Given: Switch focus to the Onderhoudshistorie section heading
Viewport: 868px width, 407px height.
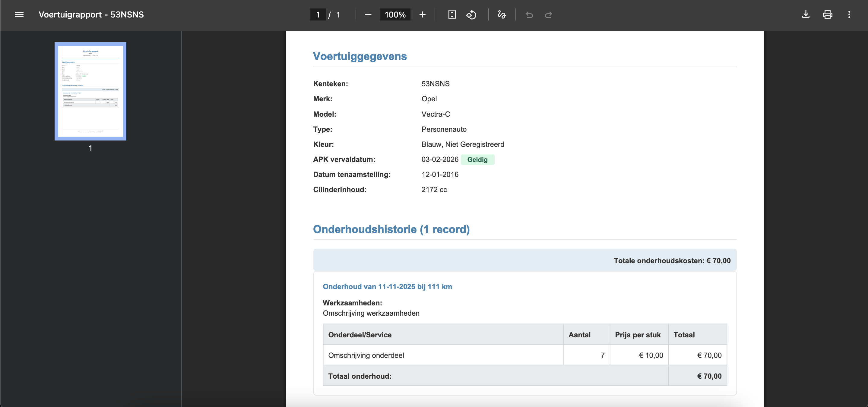Looking at the screenshot, I should 391,229.
